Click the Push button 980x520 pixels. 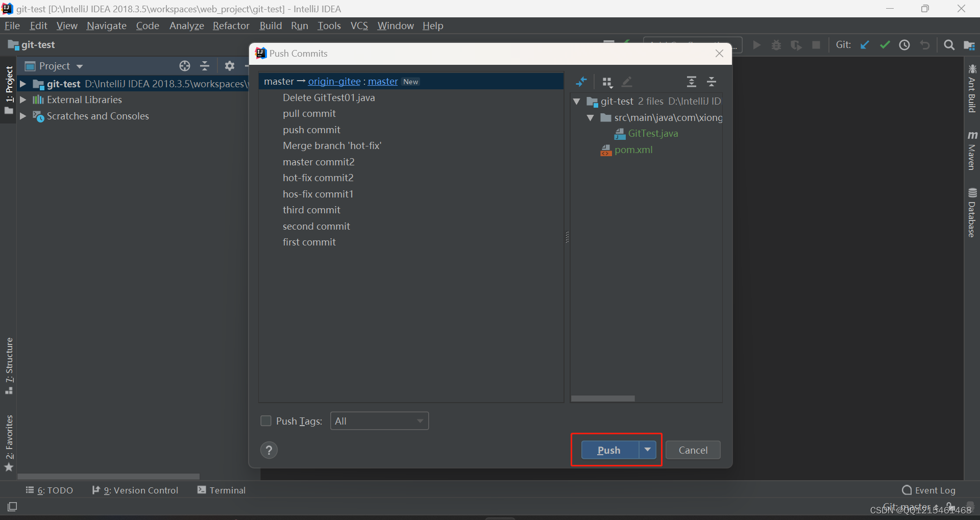pyautogui.click(x=610, y=450)
